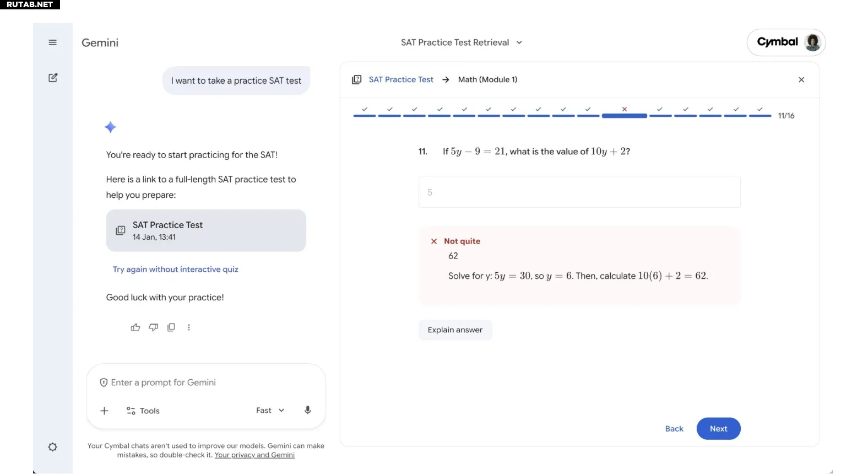Click Try again without interactive quiz link
This screenshot has width=868, height=474.
coord(176,269)
